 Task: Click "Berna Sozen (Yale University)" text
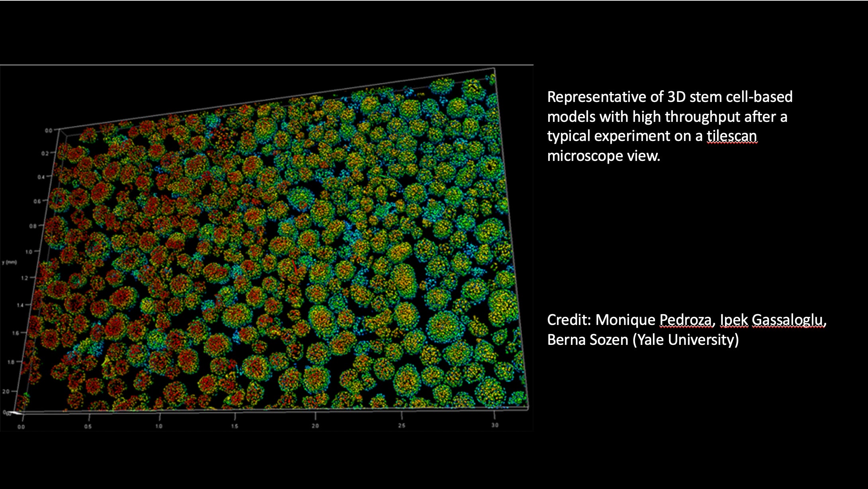click(x=643, y=340)
